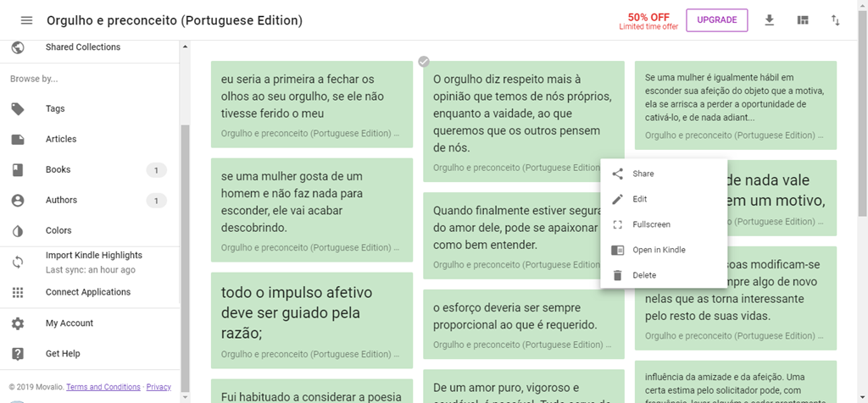Choose Fullscreen from the context menu
The height and width of the screenshot is (403, 868).
(x=664, y=224)
